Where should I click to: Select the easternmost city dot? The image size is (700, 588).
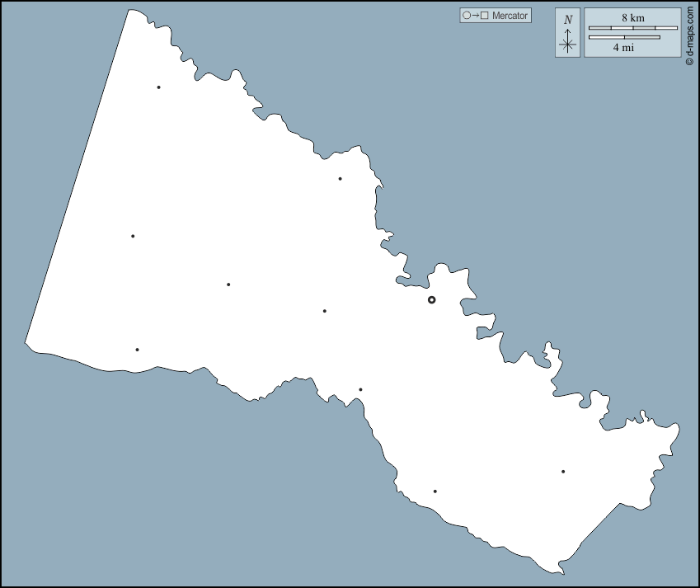coord(563,472)
